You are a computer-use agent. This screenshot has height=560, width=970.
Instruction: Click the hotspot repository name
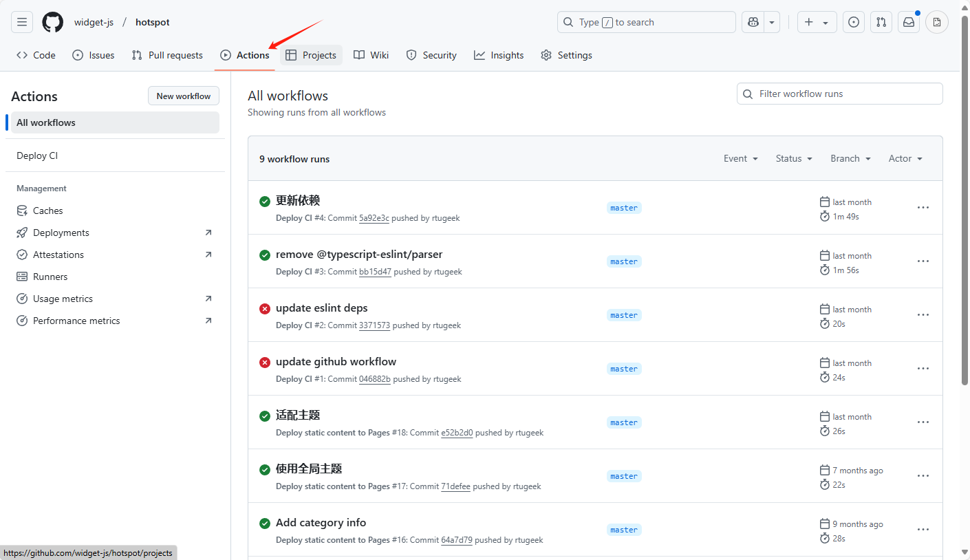[153, 22]
